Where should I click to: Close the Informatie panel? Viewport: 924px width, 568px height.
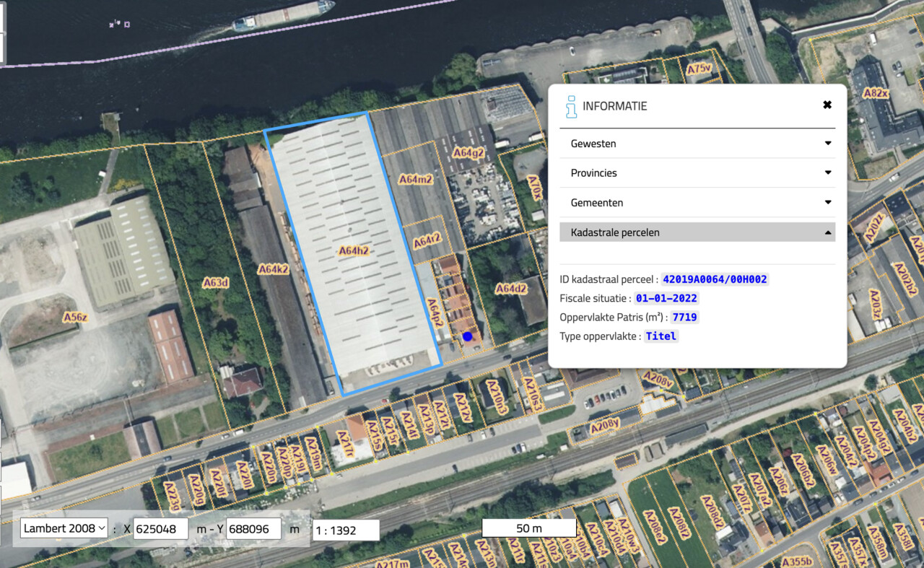click(x=827, y=105)
